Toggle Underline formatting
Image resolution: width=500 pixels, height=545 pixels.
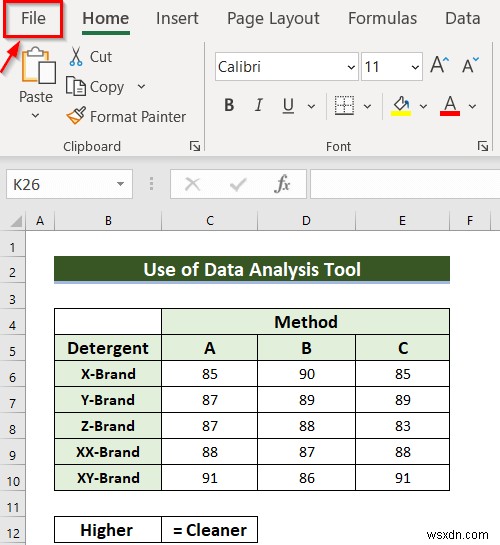coord(288,105)
